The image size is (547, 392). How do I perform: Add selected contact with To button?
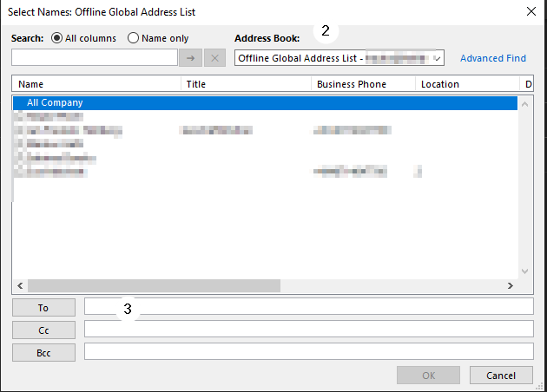43,307
